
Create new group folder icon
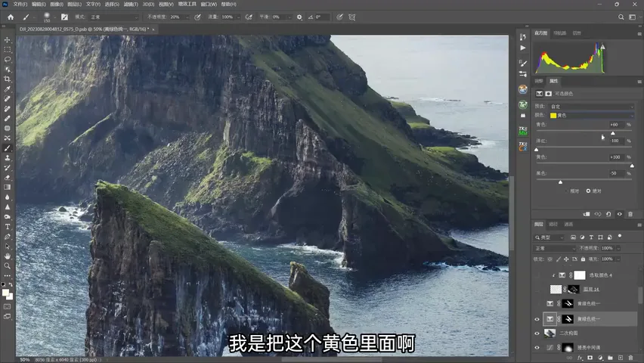(610, 358)
